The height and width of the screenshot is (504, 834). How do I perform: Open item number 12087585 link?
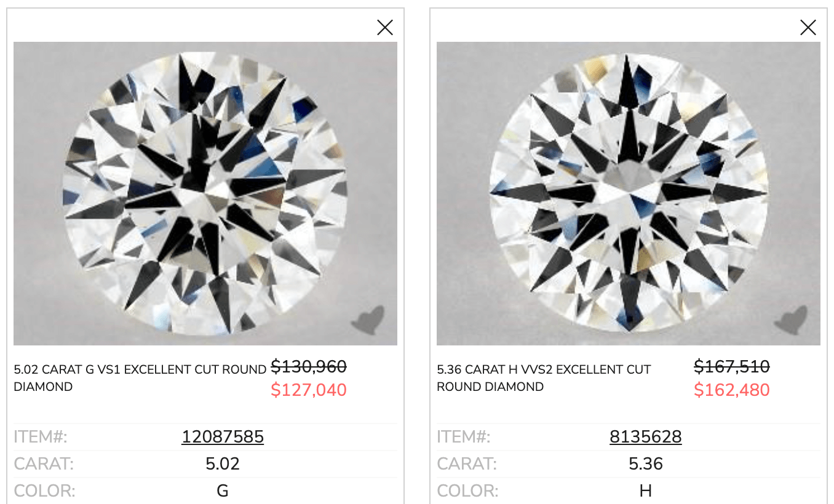pos(223,437)
